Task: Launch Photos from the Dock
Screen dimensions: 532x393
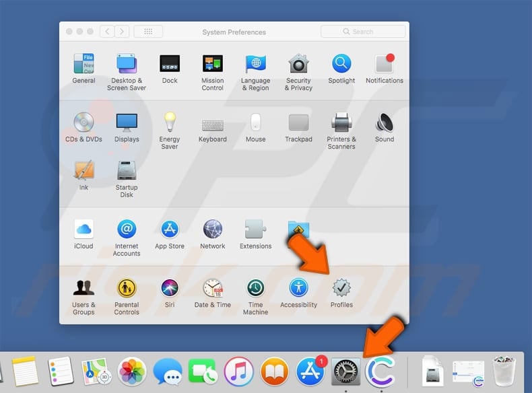Action: click(x=132, y=371)
